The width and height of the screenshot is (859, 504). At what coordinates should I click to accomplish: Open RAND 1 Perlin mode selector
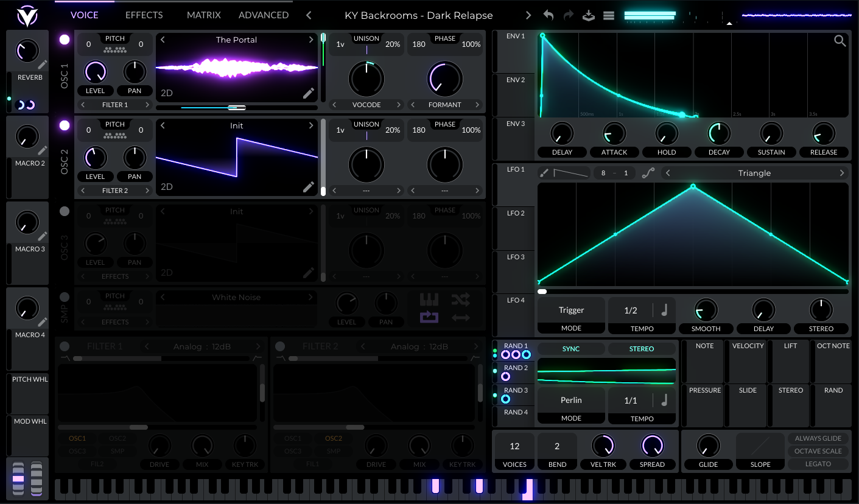(x=571, y=405)
